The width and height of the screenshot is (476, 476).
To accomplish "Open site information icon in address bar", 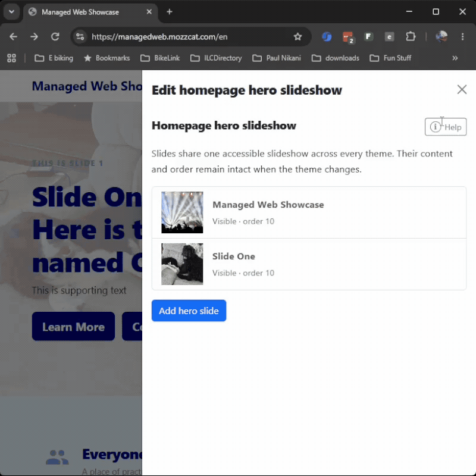I will point(80,37).
